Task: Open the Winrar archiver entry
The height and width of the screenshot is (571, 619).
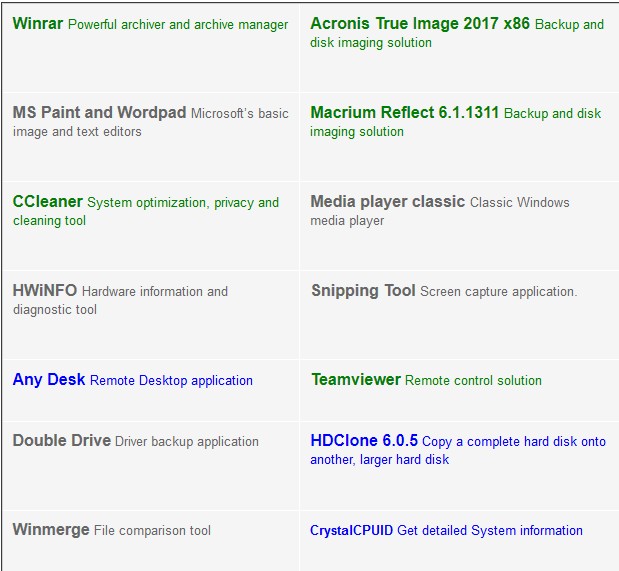Action: click(x=150, y=24)
